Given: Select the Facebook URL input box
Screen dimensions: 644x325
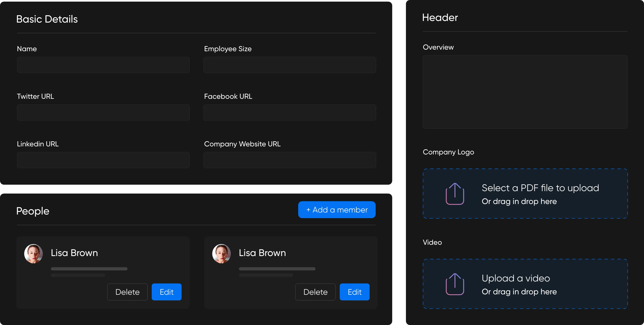Looking at the screenshot, I should point(290,112).
